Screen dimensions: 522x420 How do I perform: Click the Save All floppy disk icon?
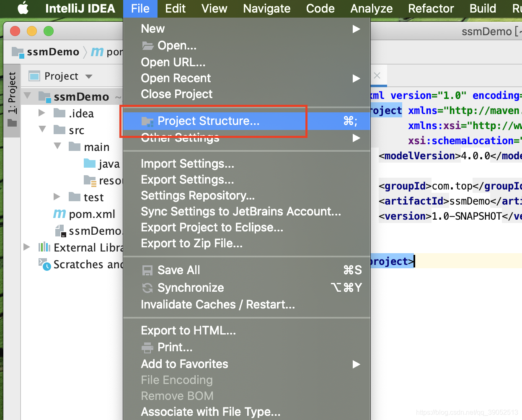(147, 270)
